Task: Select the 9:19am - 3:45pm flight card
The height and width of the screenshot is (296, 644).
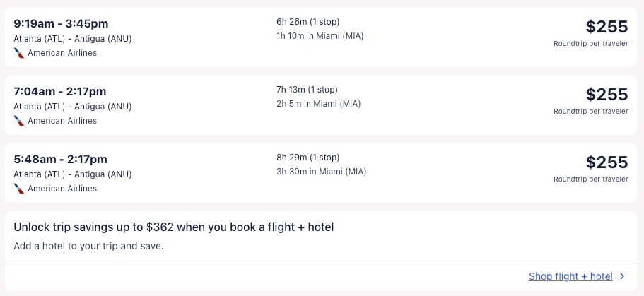Action: [x=424, y=53]
